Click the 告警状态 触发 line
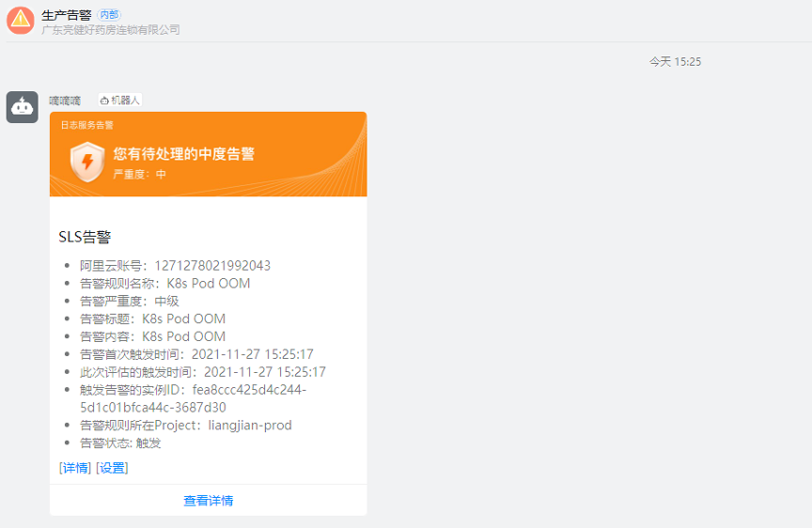The image size is (812, 528). click(x=120, y=443)
